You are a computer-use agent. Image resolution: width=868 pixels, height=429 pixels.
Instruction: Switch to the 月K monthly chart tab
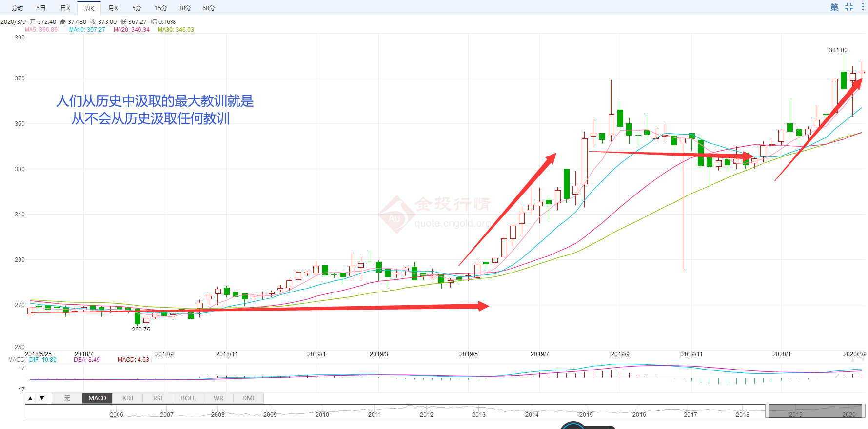point(113,8)
